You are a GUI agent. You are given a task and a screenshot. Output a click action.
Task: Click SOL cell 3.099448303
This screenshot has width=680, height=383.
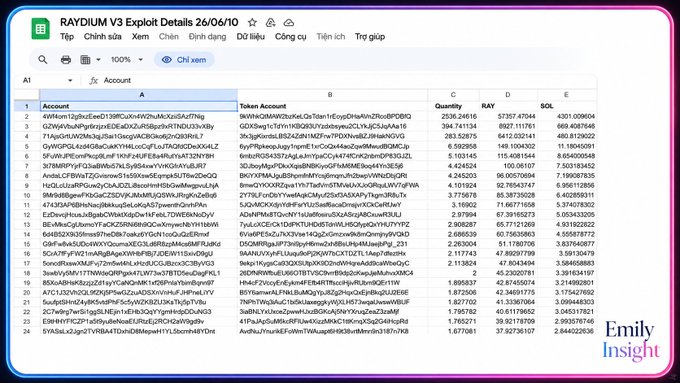coord(567,302)
